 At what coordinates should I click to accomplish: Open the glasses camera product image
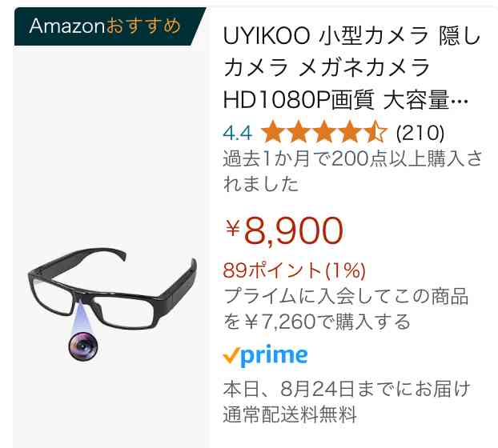112,304
